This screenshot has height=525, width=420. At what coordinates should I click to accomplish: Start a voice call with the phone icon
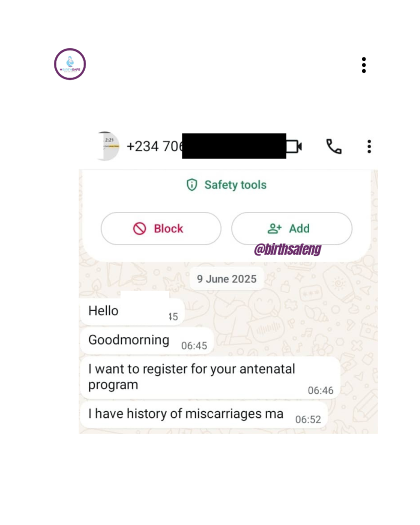click(334, 146)
